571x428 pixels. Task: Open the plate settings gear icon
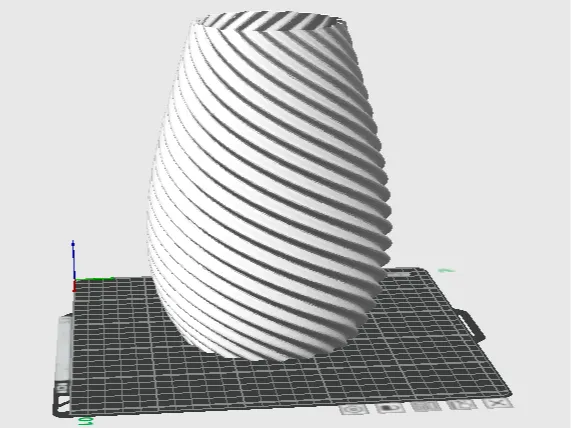click(353, 409)
